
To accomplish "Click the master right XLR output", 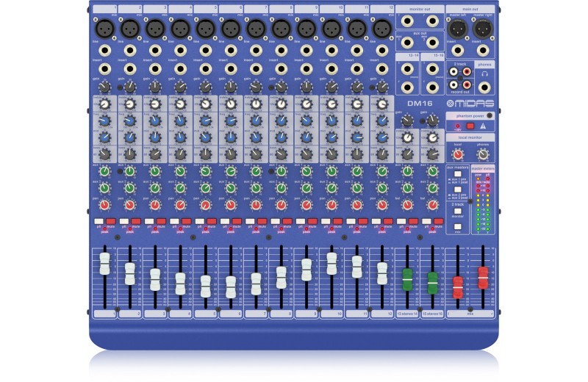I will coord(483,28).
